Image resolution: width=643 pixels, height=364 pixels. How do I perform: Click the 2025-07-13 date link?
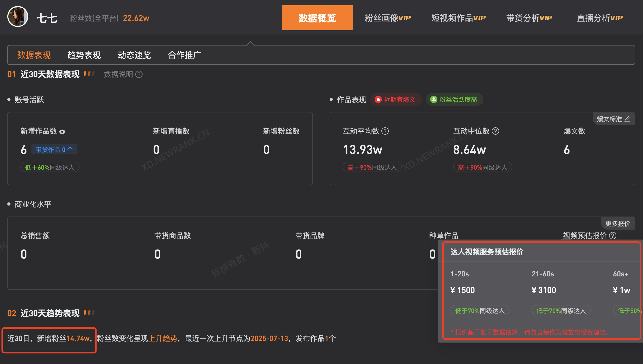pos(269,338)
